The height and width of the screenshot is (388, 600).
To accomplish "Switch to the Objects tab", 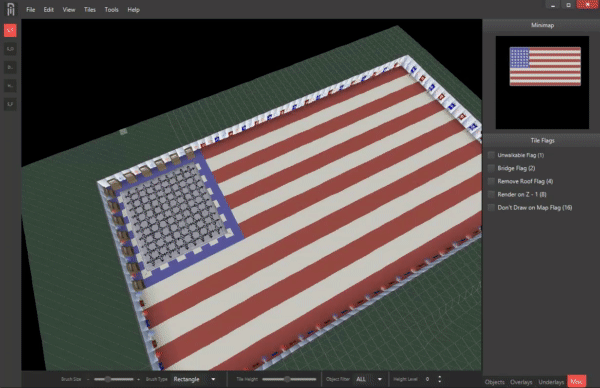I will [x=495, y=382].
